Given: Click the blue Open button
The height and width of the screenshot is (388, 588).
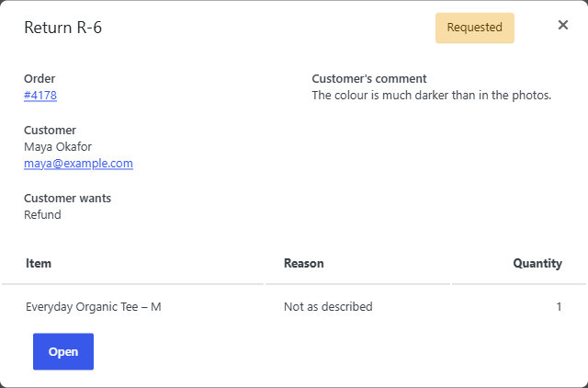Looking at the screenshot, I should (63, 351).
